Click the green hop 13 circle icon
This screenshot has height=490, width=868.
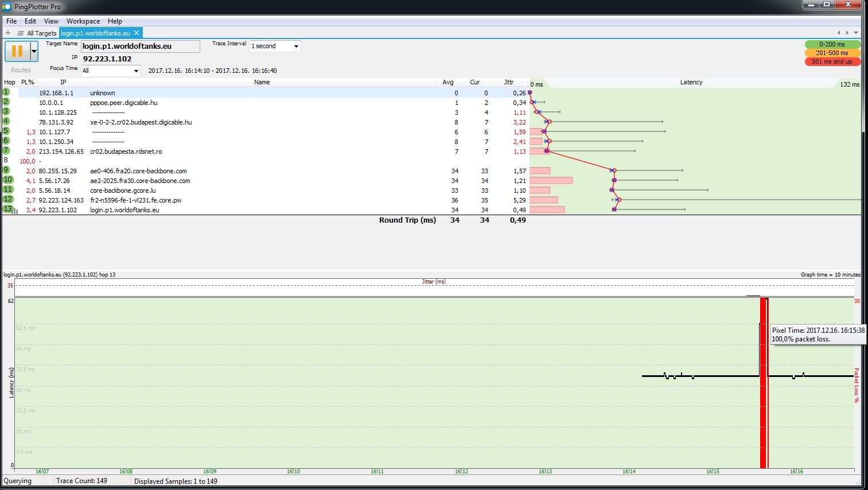click(7, 209)
